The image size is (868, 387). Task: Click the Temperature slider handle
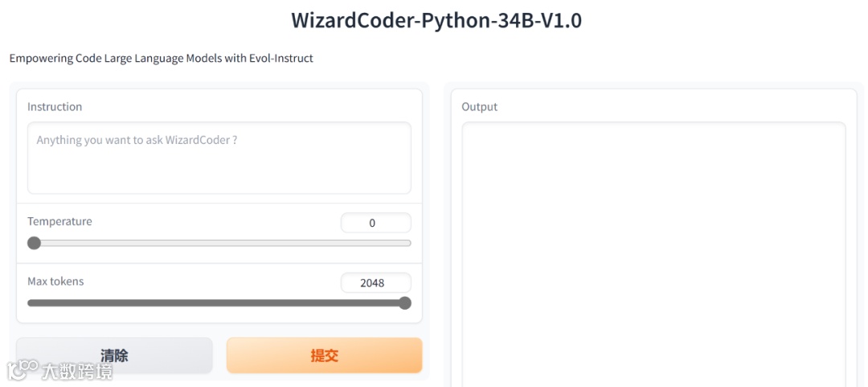[35, 243]
